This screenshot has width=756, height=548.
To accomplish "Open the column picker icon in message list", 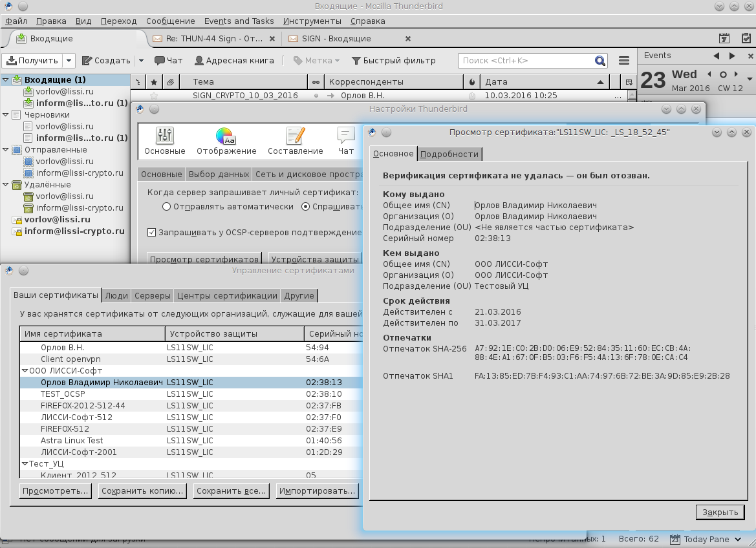I will click(x=629, y=82).
